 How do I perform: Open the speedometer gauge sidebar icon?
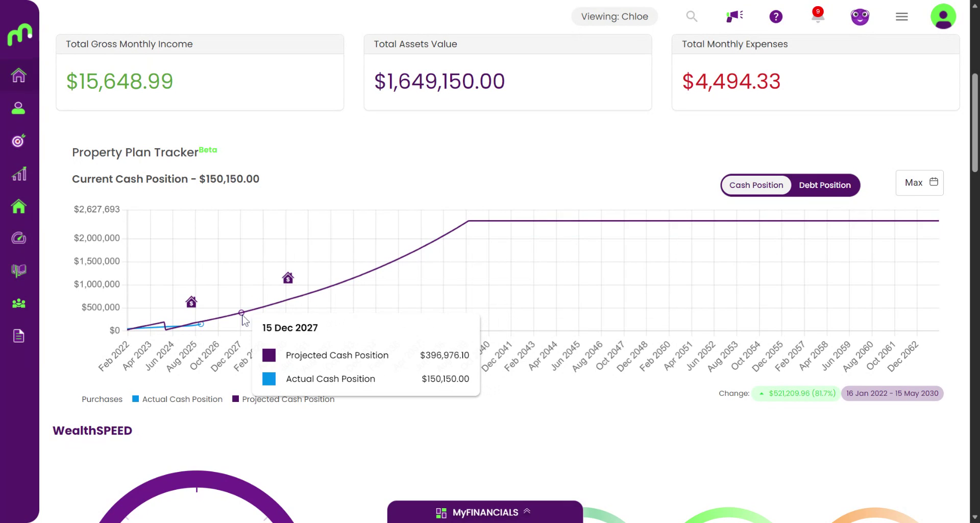click(19, 238)
